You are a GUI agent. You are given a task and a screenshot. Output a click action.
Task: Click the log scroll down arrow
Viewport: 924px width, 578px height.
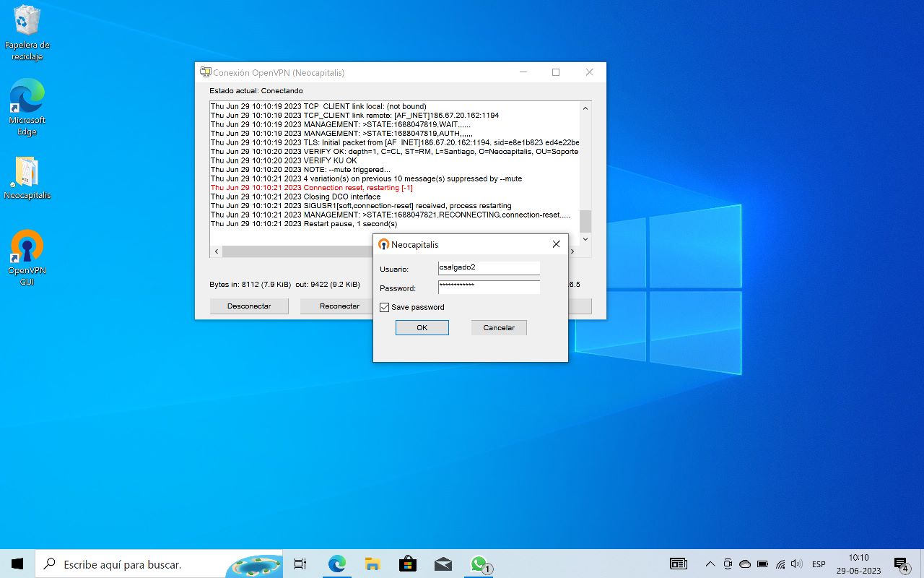pos(585,239)
